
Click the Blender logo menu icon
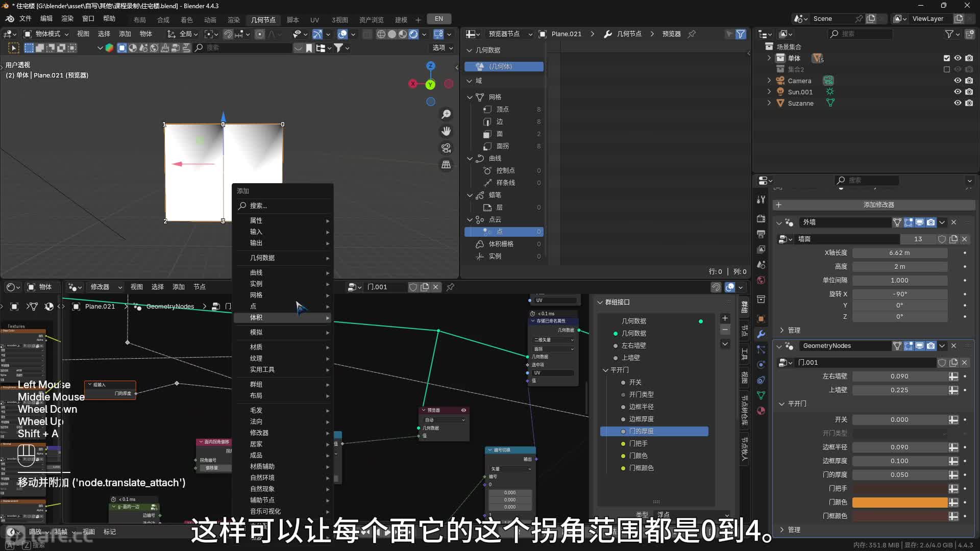coord(10,19)
